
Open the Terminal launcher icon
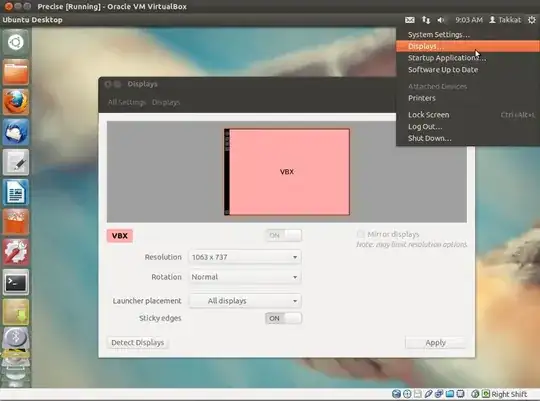(x=15, y=282)
